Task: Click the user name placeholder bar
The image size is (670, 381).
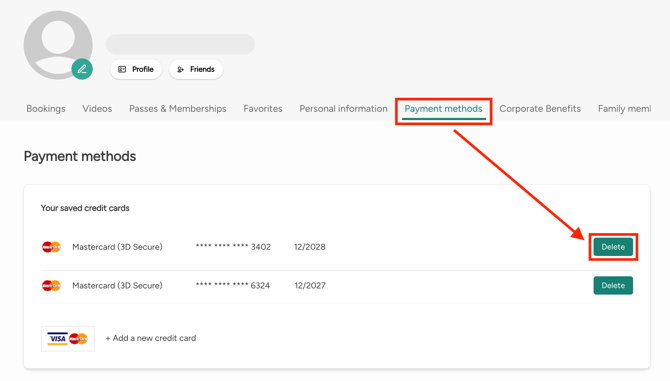Action: [x=180, y=44]
